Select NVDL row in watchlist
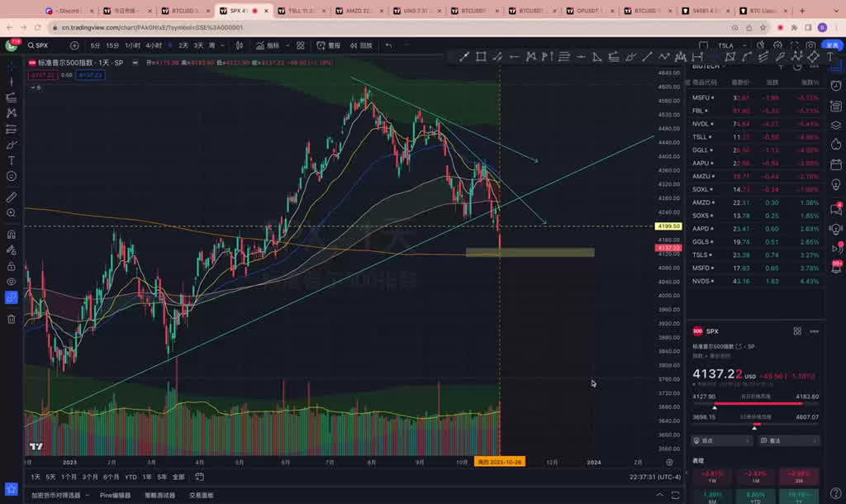 click(701, 123)
